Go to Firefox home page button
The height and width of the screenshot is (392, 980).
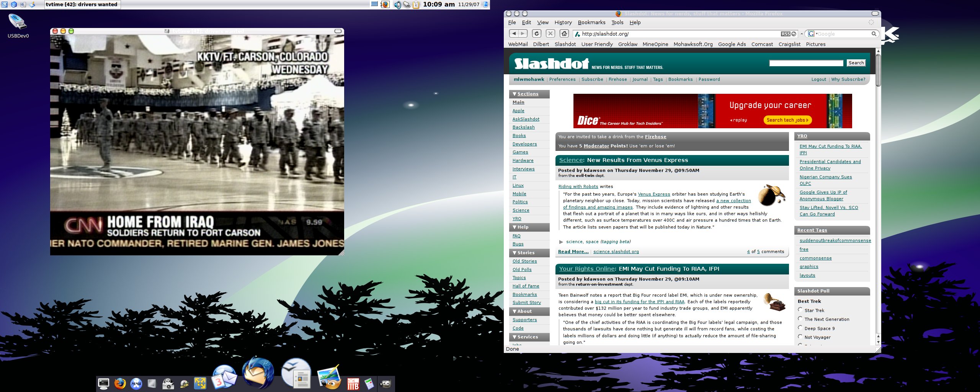click(564, 34)
